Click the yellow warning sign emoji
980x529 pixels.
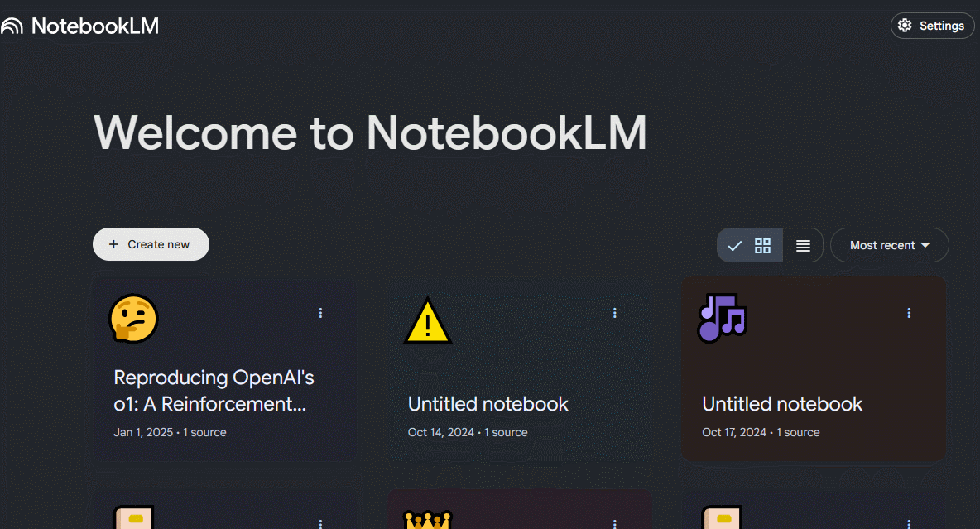click(x=427, y=321)
